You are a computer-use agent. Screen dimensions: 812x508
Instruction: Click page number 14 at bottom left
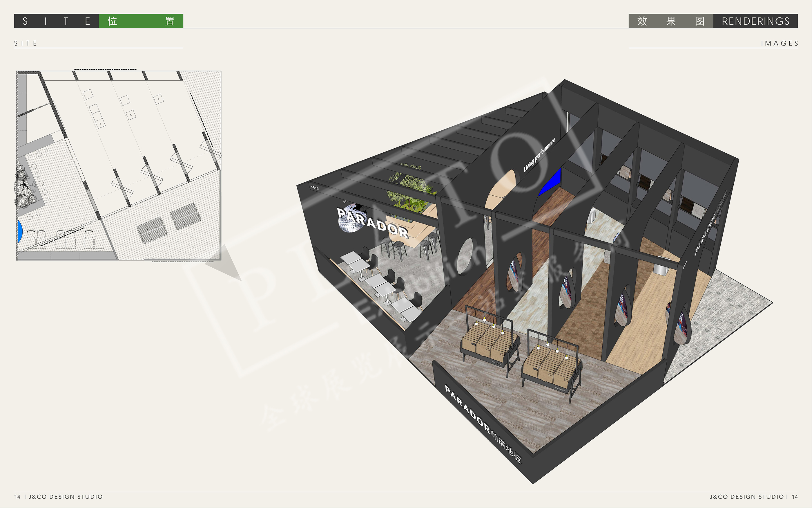click(17, 497)
